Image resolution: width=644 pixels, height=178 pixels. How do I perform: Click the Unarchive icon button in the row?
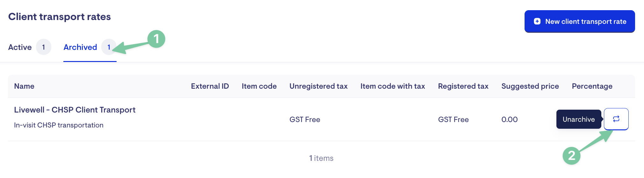click(616, 119)
